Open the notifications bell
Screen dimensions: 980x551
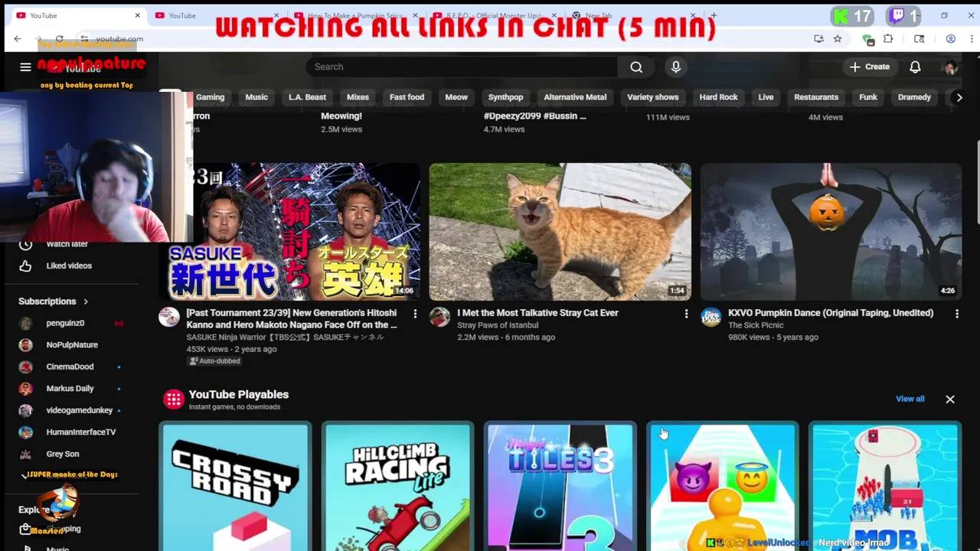915,67
